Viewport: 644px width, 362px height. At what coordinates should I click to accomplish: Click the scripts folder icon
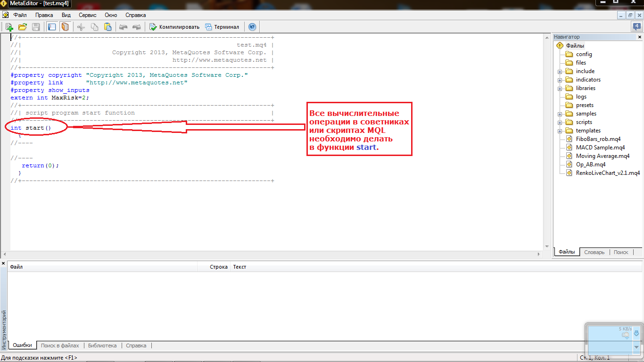tap(569, 122)
